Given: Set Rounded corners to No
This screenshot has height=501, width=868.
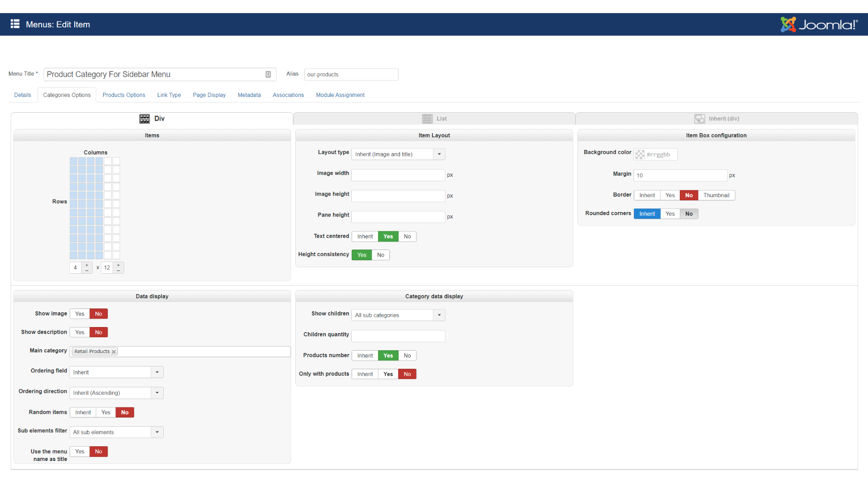Looking at the screenshot, I should click(x=689, y=214).
